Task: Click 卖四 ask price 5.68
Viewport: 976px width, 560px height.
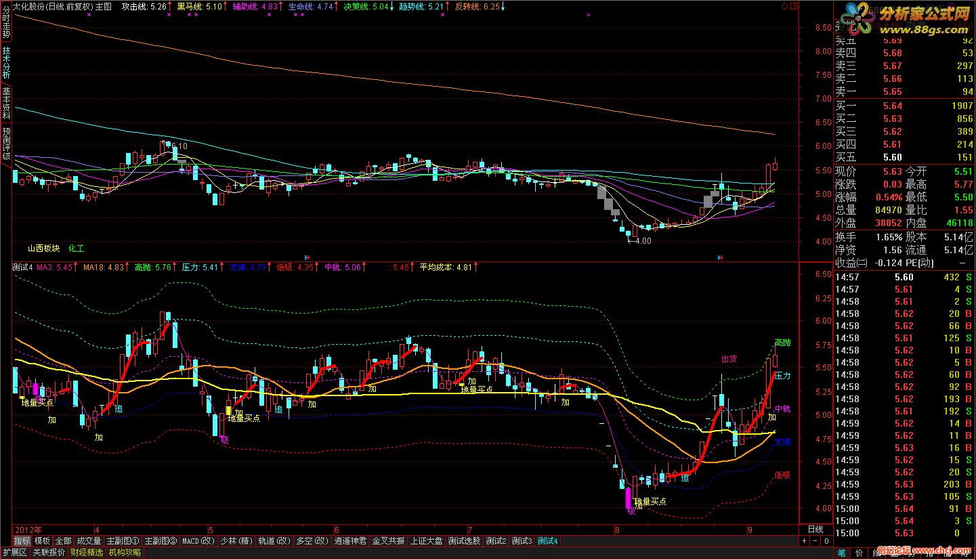Action: pos(892,53)
